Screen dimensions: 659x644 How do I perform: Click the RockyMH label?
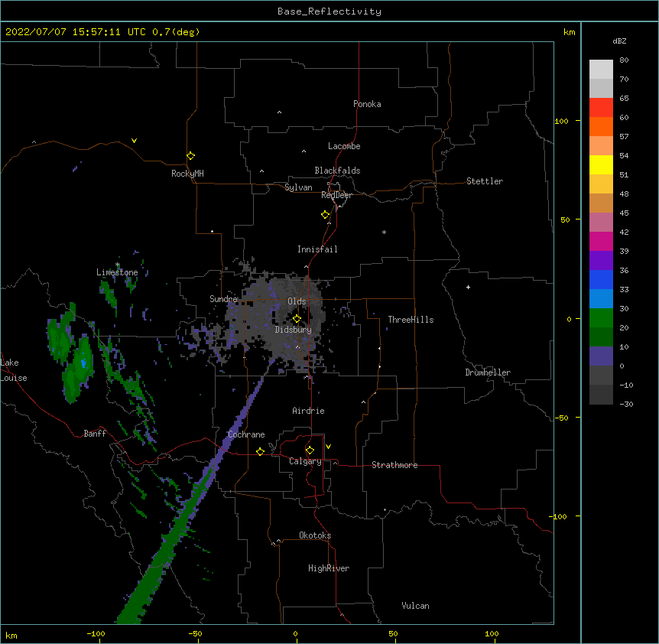(187, 174)
